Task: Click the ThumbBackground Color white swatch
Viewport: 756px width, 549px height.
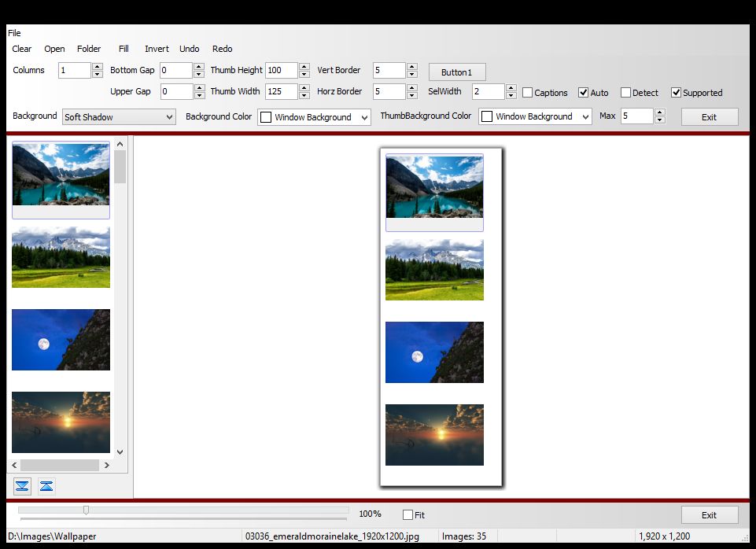Action: click(487, 116)
